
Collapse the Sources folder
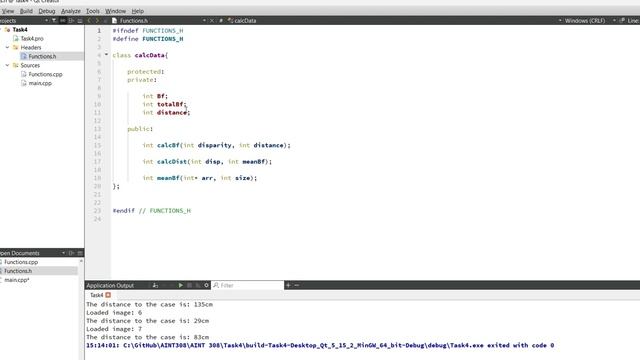tap(7, 65)
